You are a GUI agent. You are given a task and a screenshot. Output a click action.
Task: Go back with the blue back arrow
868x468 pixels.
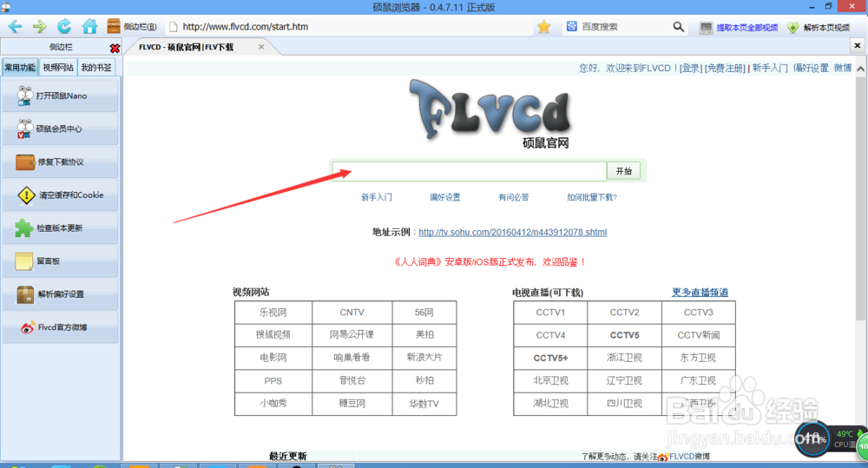pos(15,27)
